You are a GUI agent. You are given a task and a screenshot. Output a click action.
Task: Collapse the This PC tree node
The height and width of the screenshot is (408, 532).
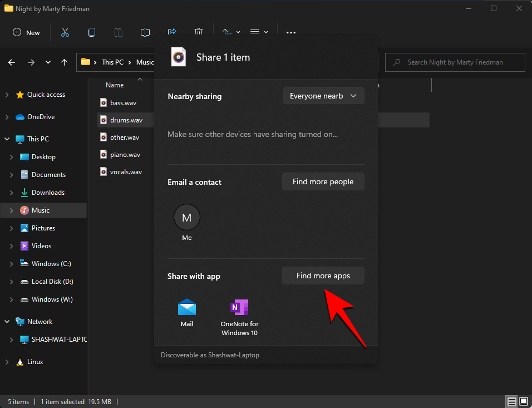7,139
